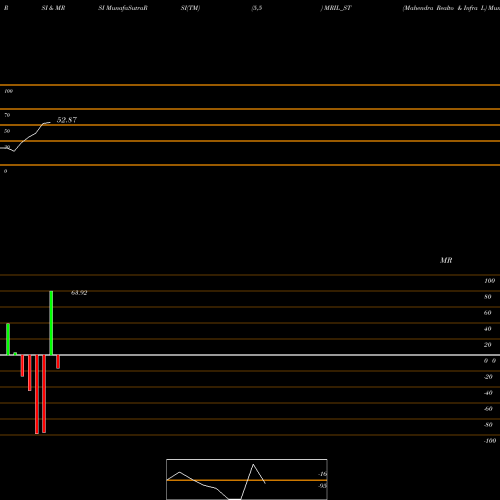Click the 63.92 MR bar value label
This screenshot has height=500, width=500.
pos(79,293)
